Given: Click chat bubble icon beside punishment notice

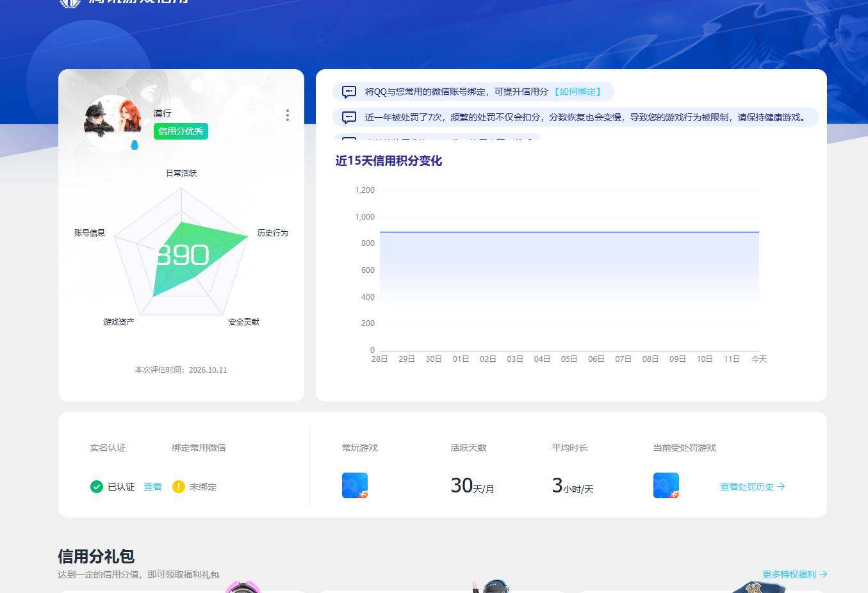Looking at the screenshot, I should [349, 117].
